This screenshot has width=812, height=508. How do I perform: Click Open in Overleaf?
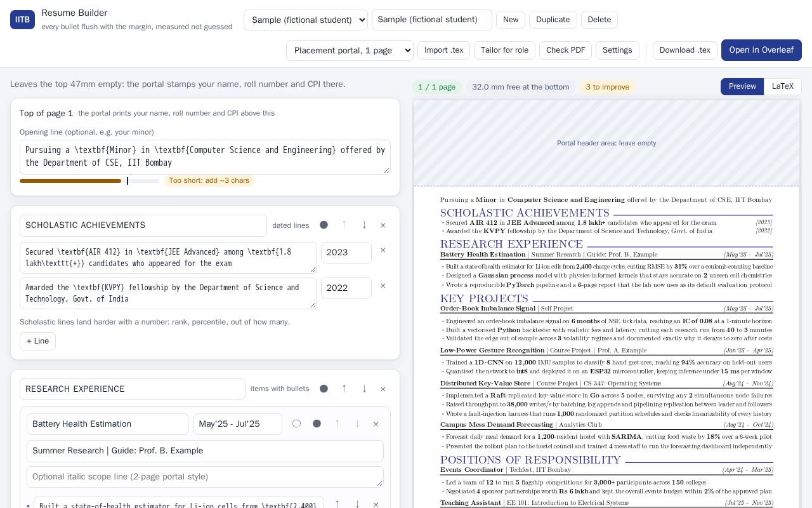(761, 50)
